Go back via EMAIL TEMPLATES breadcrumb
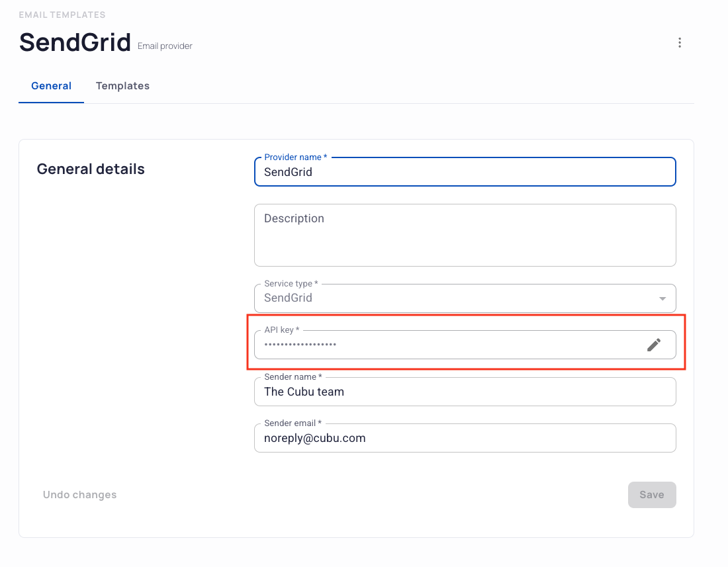 coord(62,15)
